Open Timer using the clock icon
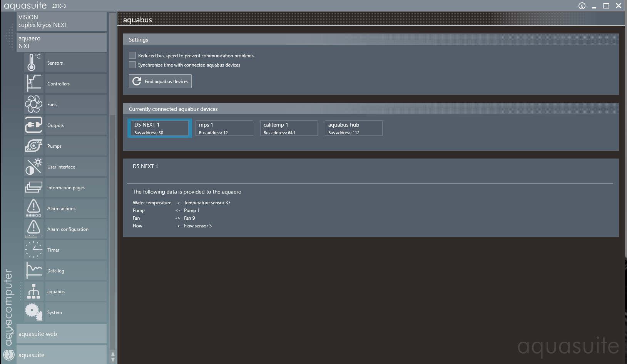Screen dimensions: 627x364 pyautogui.click(x=33, y=250)
